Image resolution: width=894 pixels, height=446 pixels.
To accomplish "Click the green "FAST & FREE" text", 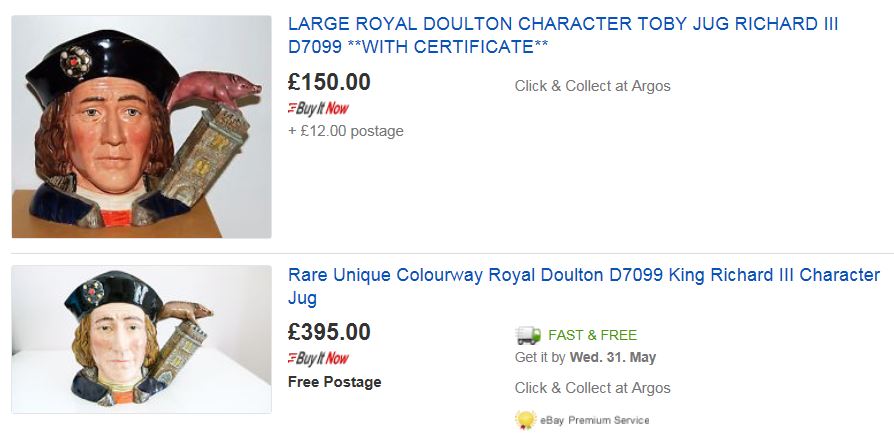I will 592,335.
